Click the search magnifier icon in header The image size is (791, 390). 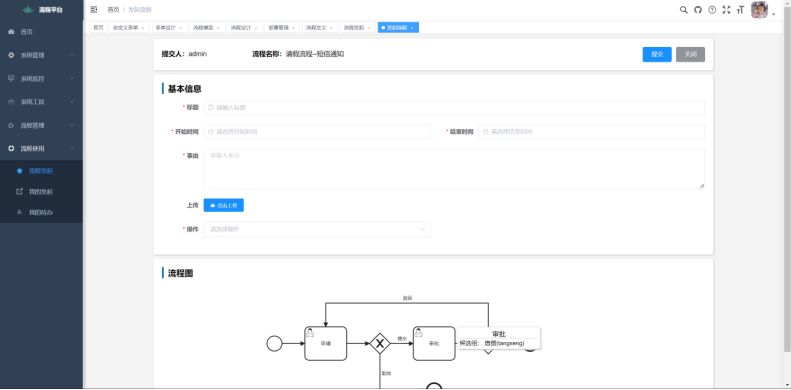[684, 10]
